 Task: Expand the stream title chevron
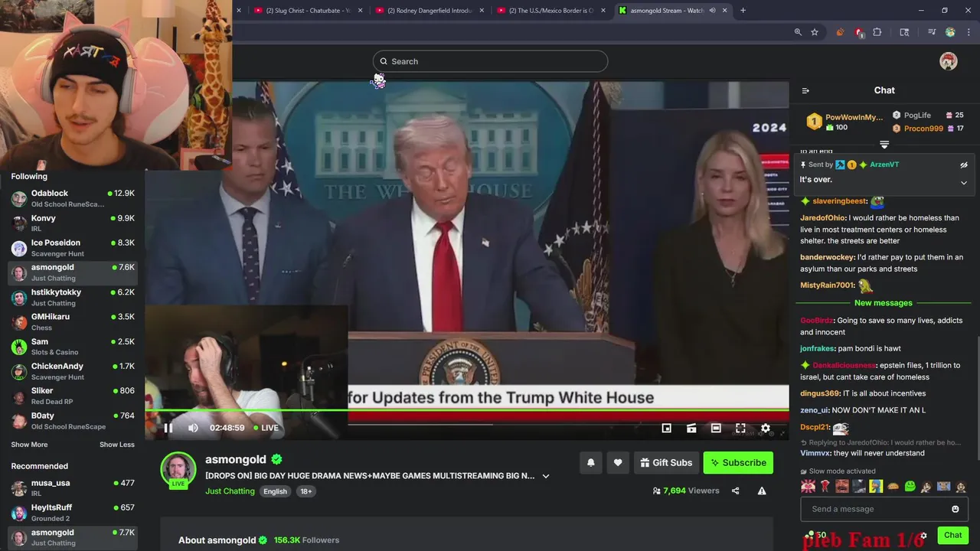546,476
